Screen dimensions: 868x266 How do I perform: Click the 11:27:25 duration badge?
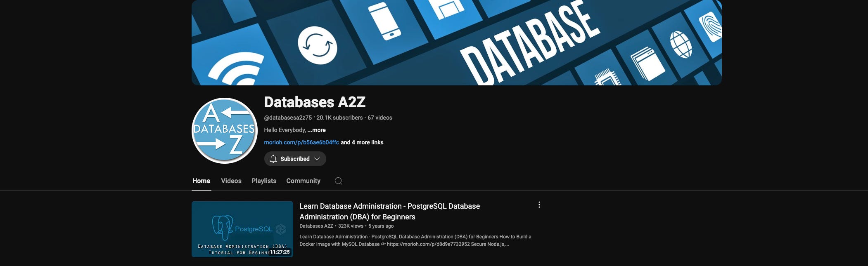coord(280,252)
